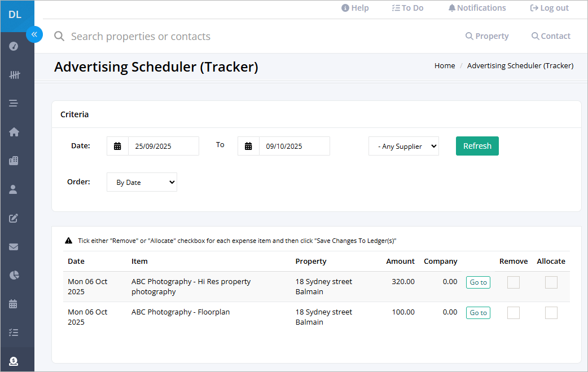The height and width of the screenshot is (372, 588).
Task: Open the envelope mail icon in sidebar
Action: click(14, 246)
